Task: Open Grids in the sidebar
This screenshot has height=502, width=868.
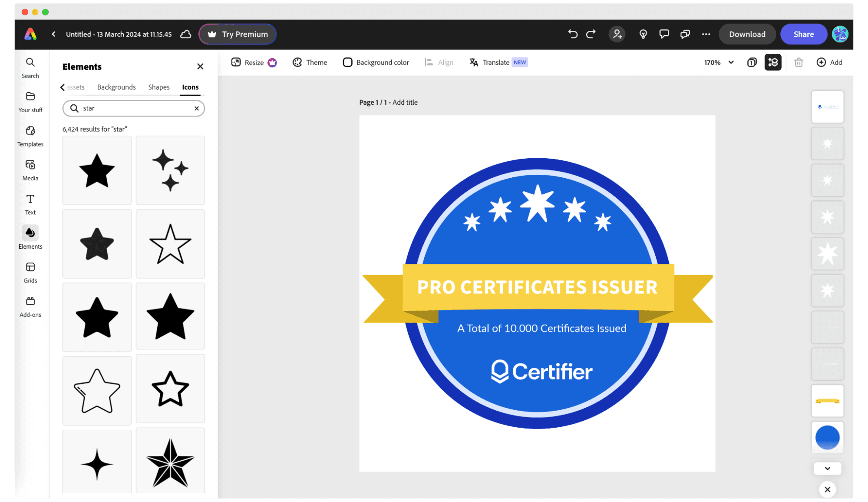Action: click(x=30, y=273)
